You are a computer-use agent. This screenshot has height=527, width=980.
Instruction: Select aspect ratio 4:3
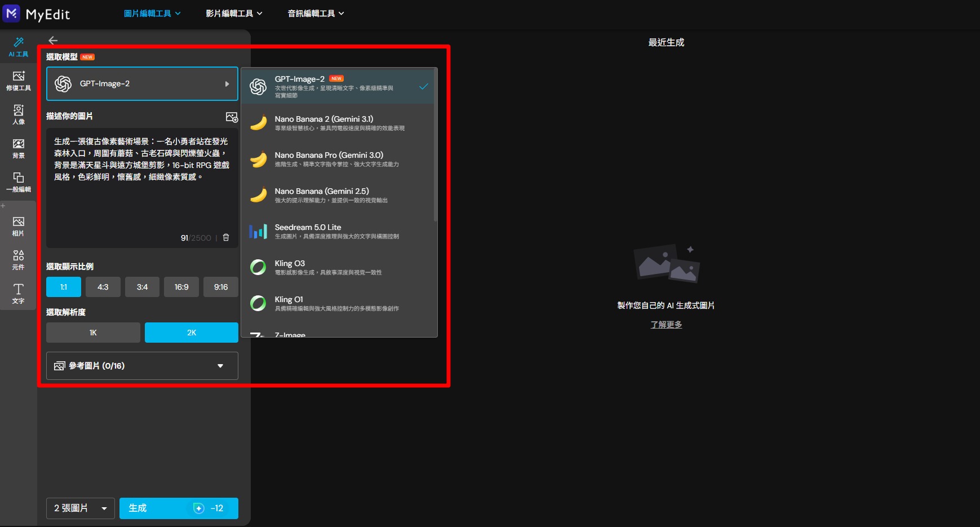103,287
